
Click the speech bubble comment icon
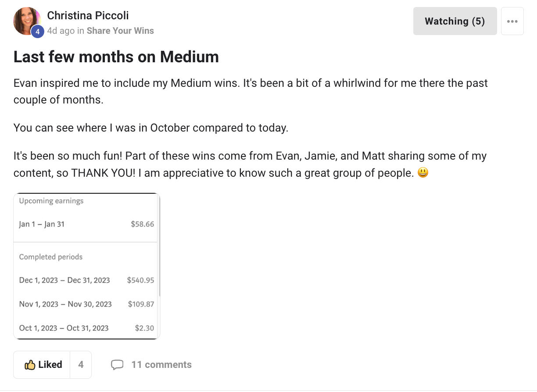pos(117,365)
